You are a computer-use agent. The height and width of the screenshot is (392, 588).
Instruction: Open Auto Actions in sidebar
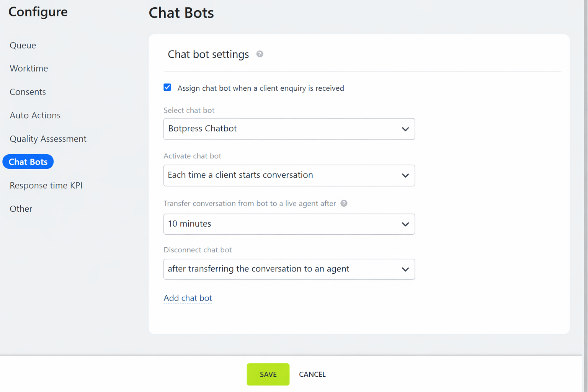35,115
